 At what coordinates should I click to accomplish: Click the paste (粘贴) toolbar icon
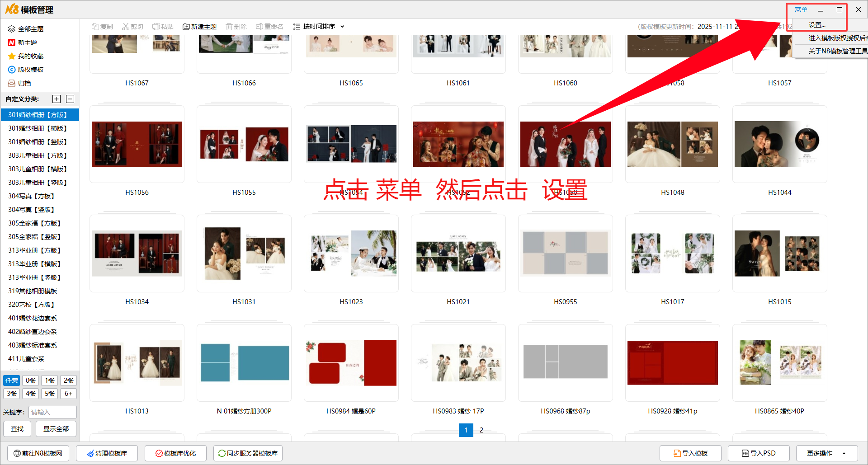[156, 27]
